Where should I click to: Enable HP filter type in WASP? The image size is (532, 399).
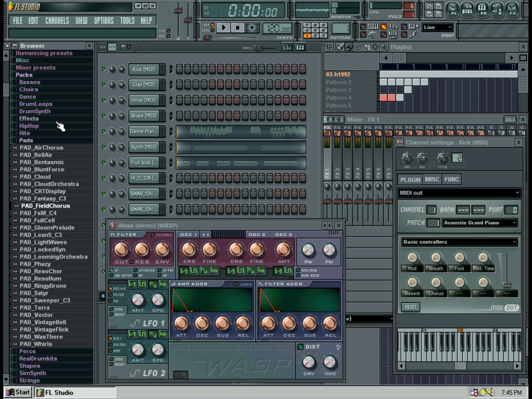[x=160, y=276]
